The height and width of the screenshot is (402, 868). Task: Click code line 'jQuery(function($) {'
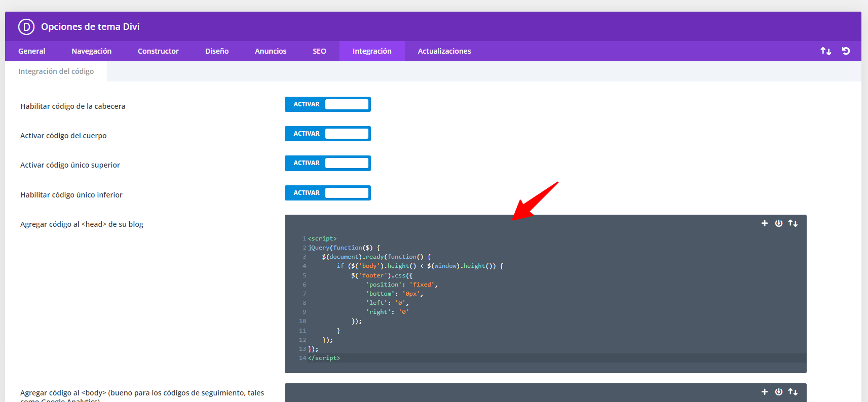[x=344, y=248]
